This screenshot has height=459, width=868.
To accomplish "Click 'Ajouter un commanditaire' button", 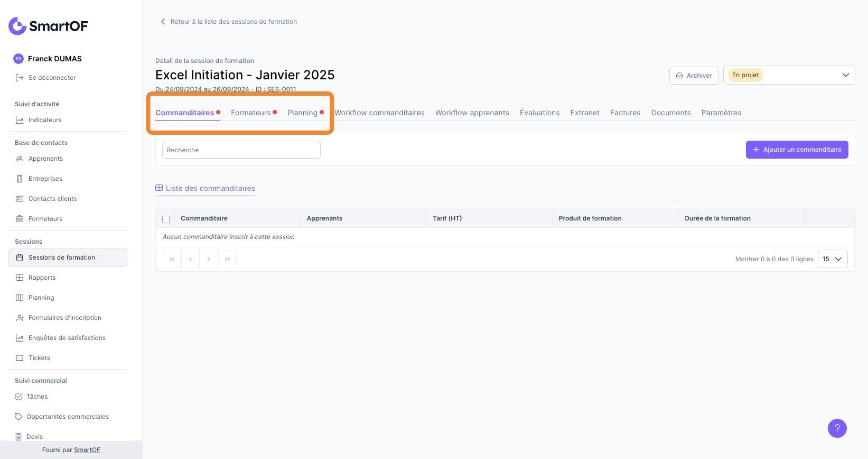I will [x=797, y=150].
